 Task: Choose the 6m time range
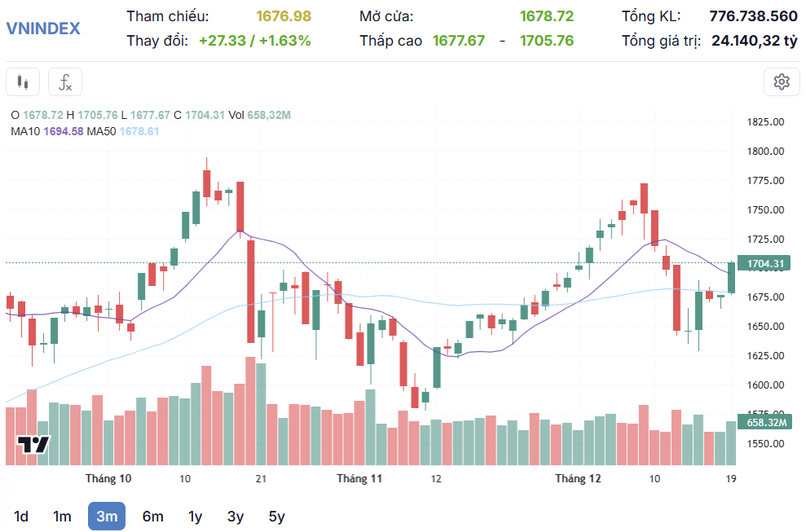(x=152, y=517)
